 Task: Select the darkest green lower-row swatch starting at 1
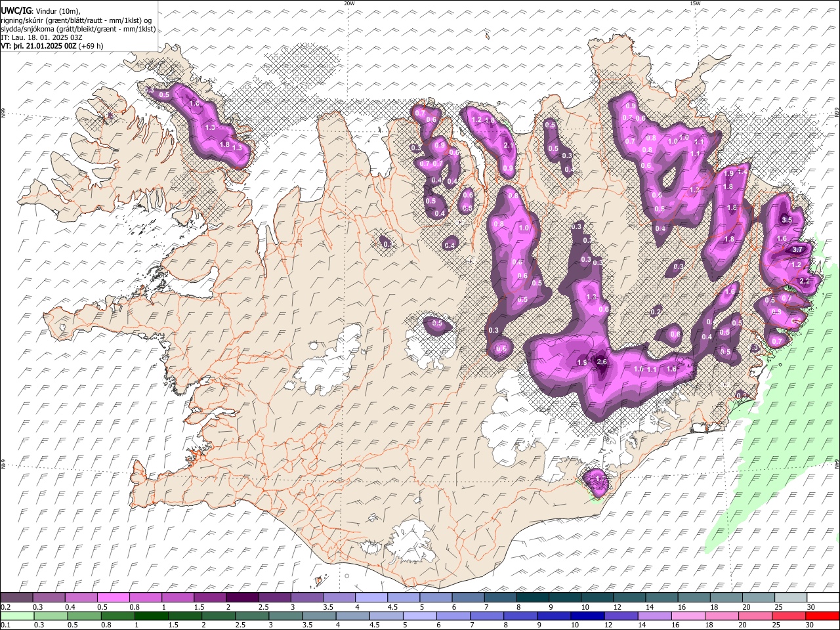[x=151, y=616]
